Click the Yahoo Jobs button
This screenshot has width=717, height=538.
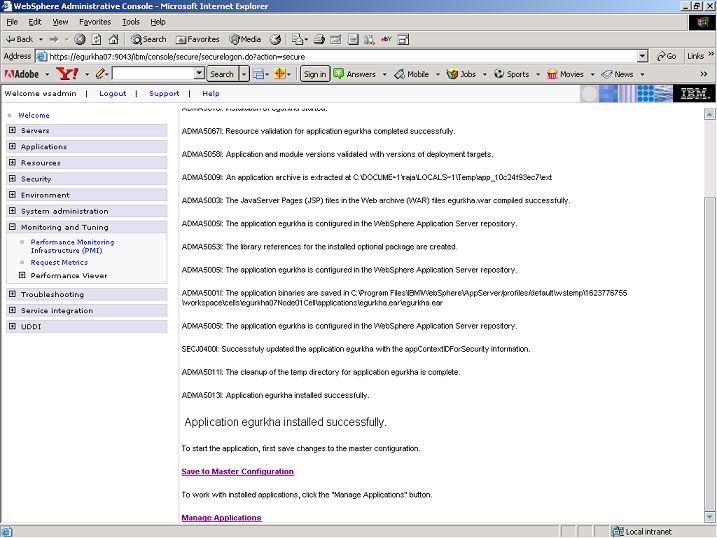click(461, 74)
